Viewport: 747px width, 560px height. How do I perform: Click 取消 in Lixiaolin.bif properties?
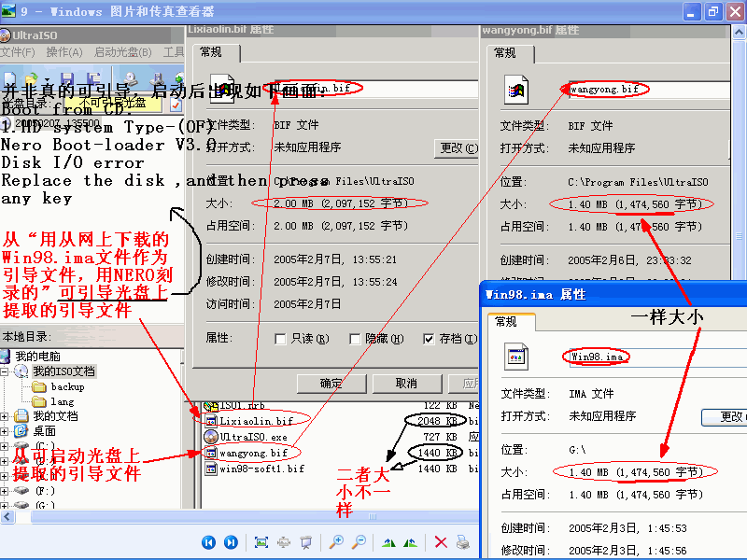click(x=406, y=384)
